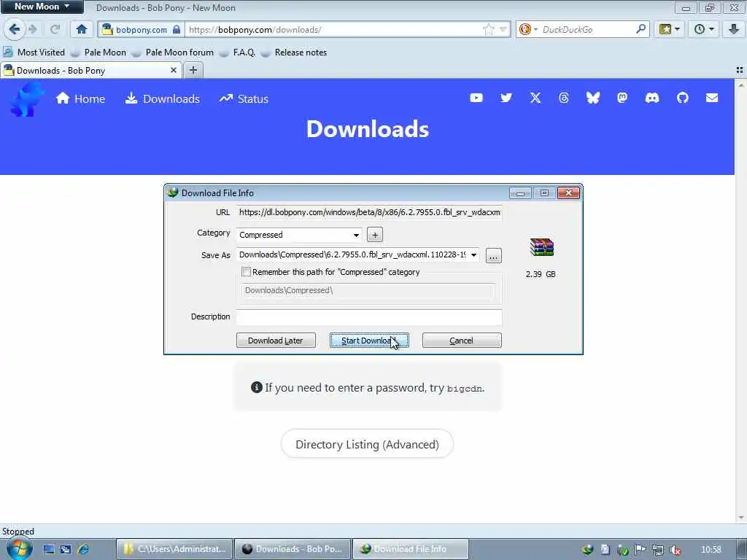Open the Release notes bookmark
The width and height of the screenshot is (747, 560).
click(294, 52)
